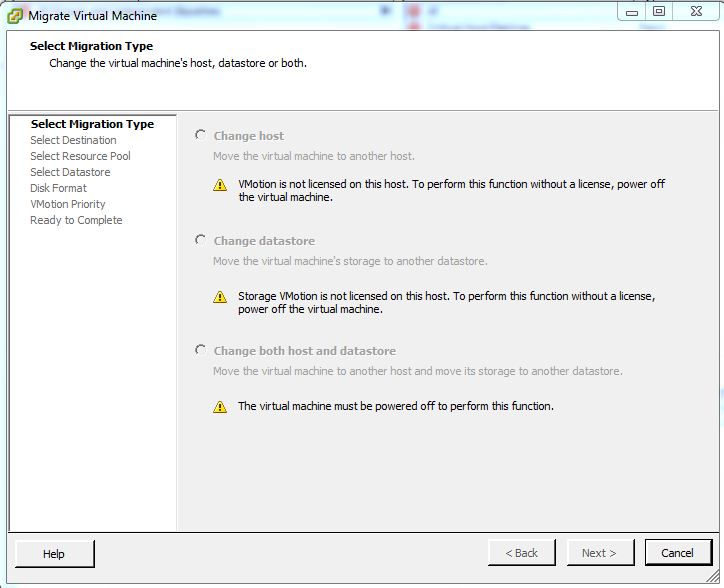724x588 pixels.
Task: Click the Next button
Action: [x=600, y=553]
